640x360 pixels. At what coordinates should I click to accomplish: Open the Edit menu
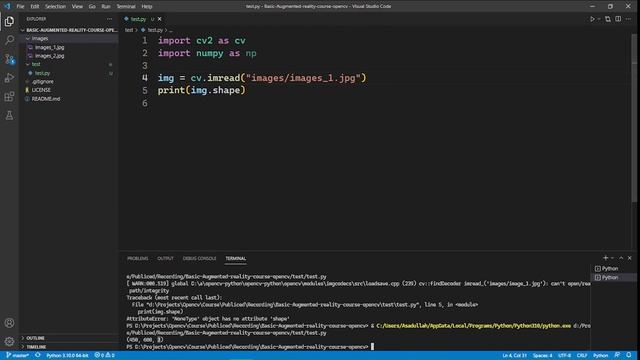tap(35, 7)
